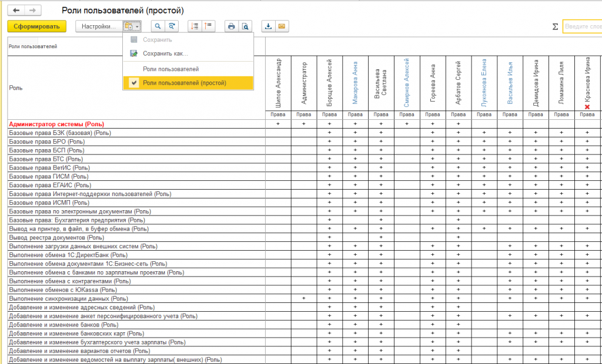Open 'Настройки...' settings button

[98, 26]
